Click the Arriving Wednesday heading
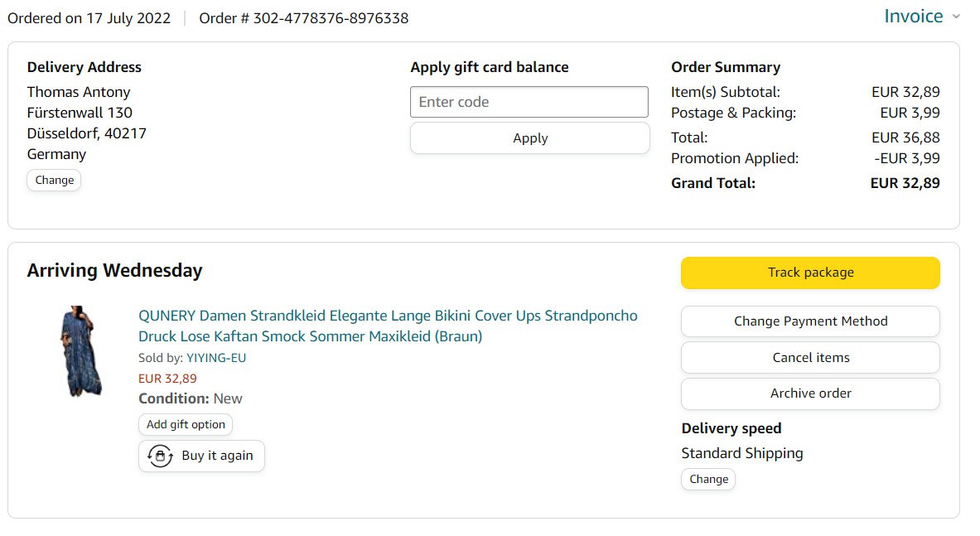Image resolution: width=980 pixels, height=536 pixels. (x=114, y=270)
